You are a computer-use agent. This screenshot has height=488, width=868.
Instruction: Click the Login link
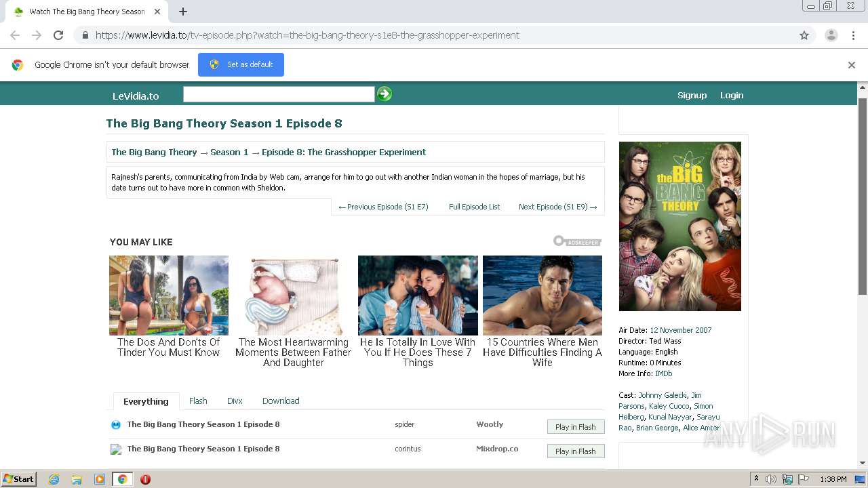pyautogui.click(x=732, y=96)
